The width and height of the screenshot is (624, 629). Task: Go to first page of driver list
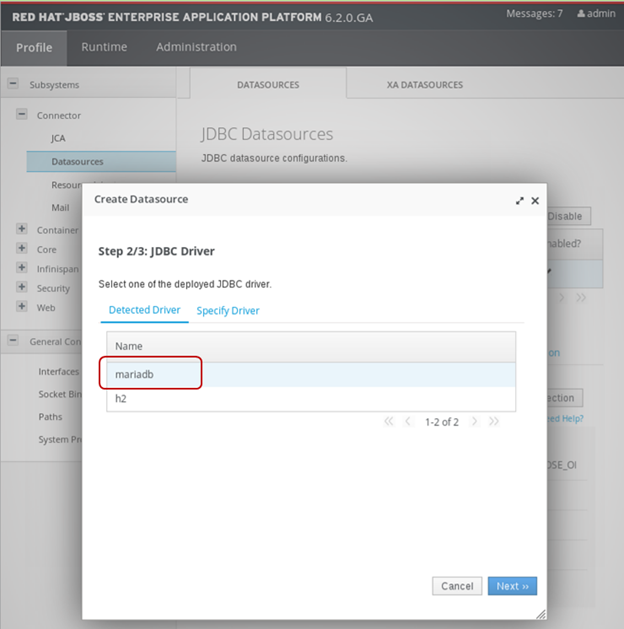click(x=389, y=422)
